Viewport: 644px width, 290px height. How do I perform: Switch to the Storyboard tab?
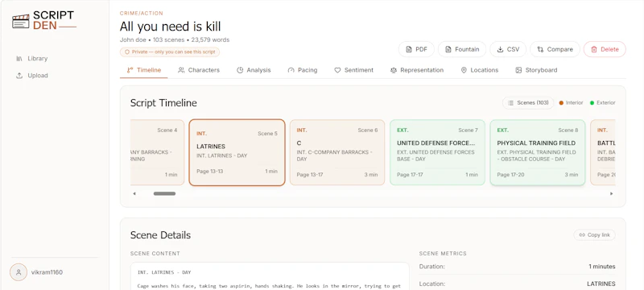click(x=536, y=70)
